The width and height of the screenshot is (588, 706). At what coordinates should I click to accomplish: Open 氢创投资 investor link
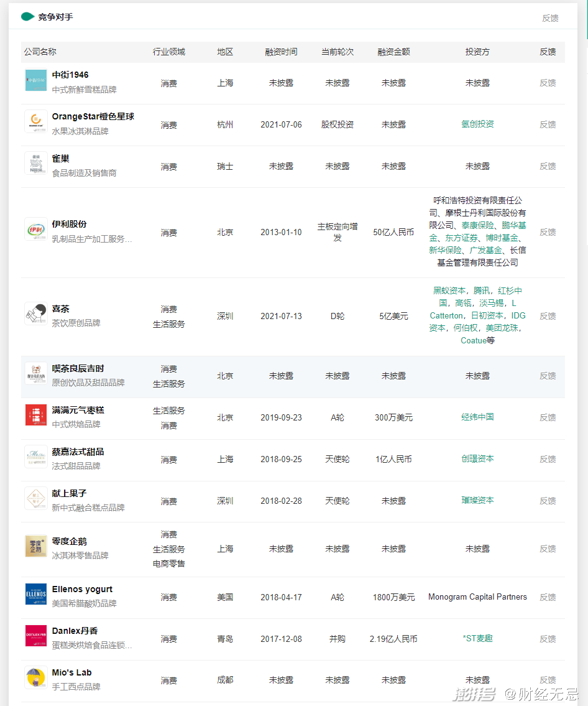(477, 124)
